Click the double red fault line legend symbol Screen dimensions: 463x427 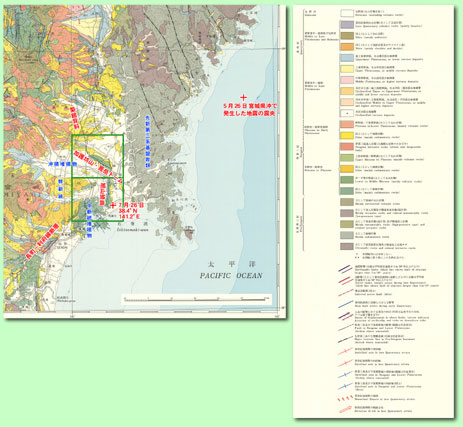click(345, 281)
